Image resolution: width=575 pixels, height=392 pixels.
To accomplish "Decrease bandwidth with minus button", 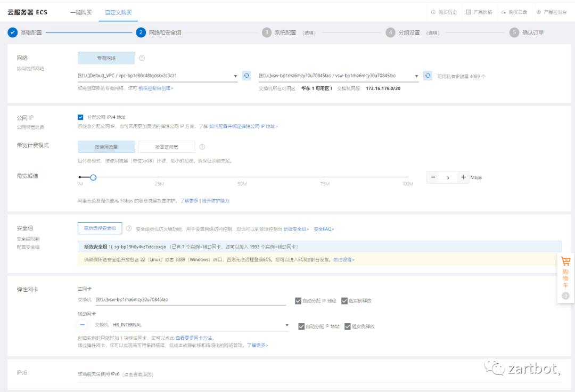I will point(433,177).
